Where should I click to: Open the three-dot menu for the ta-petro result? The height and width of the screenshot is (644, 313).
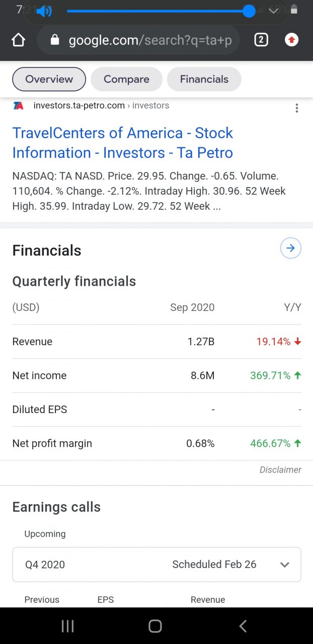(297, 108)
